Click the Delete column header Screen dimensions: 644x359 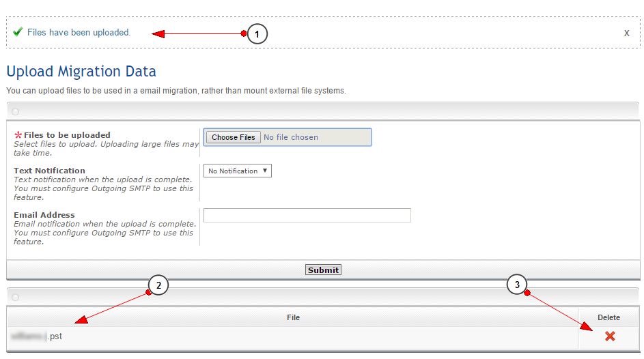pyautogui.click(x=608, y=317)
